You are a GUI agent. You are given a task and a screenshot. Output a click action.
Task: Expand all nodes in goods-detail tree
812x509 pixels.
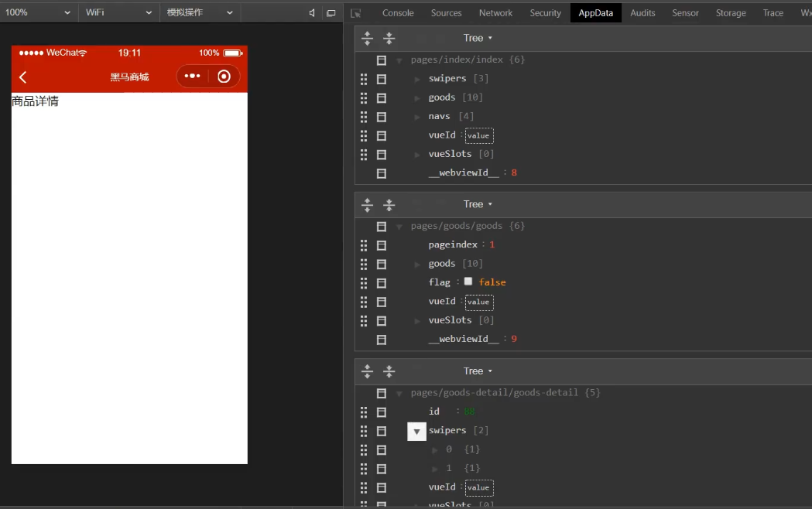(367, 371)
